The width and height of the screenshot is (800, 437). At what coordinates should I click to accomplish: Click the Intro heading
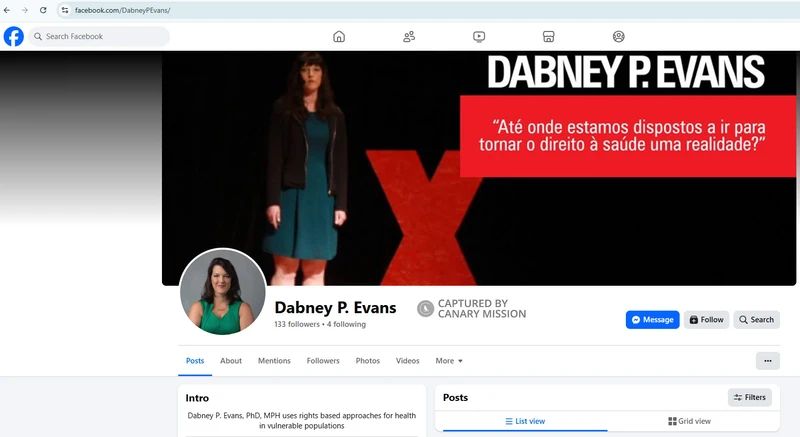pos(197,398)
